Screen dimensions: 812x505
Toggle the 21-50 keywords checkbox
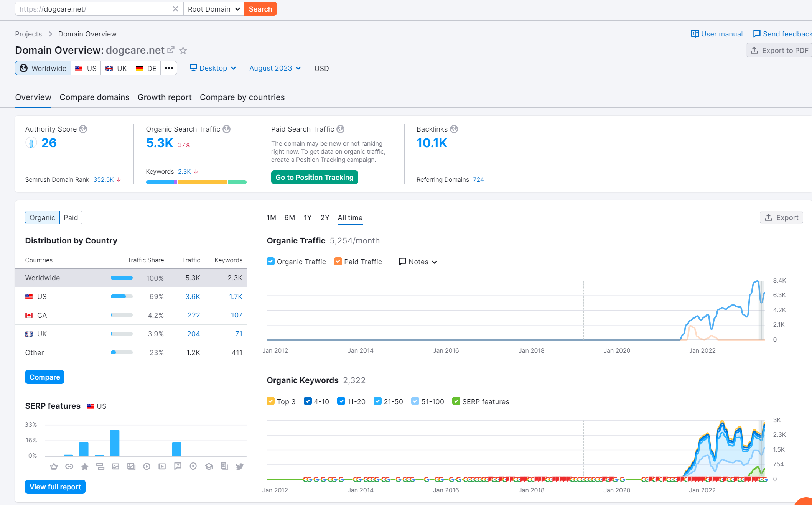(377, 401)
